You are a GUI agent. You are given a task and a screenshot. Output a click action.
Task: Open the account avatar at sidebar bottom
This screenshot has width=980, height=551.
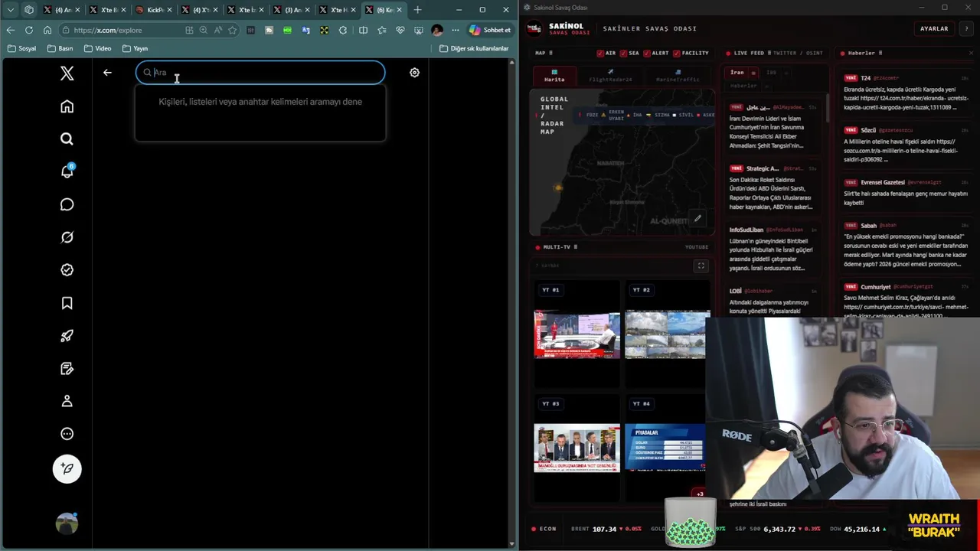67,523
